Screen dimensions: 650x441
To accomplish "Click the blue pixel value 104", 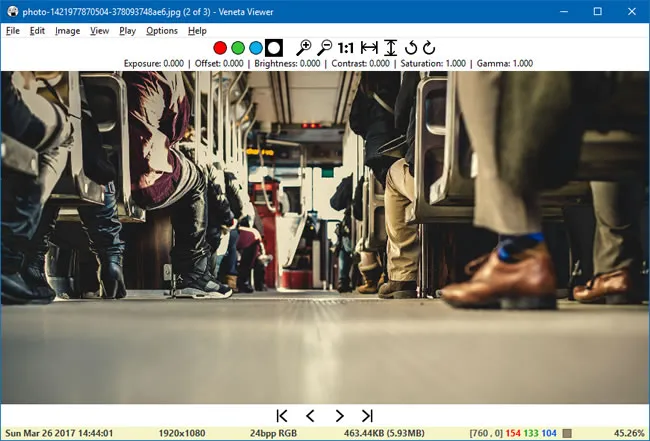I will 549,433.
